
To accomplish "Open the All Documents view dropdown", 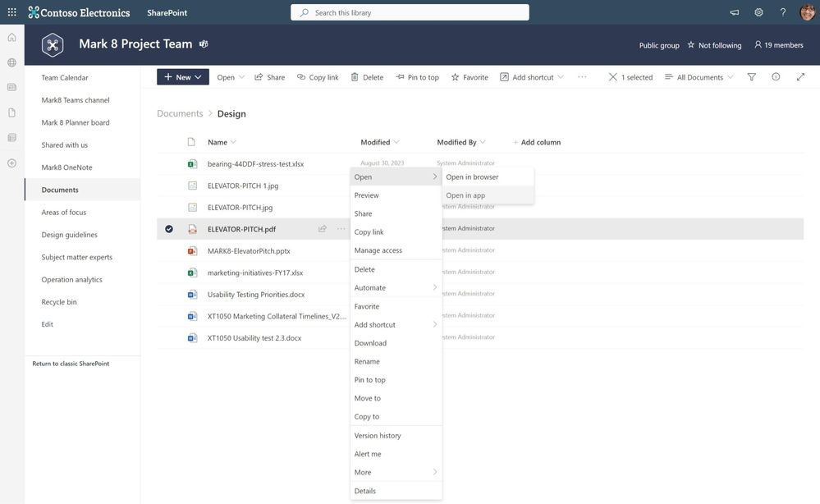I will [699, 77].
